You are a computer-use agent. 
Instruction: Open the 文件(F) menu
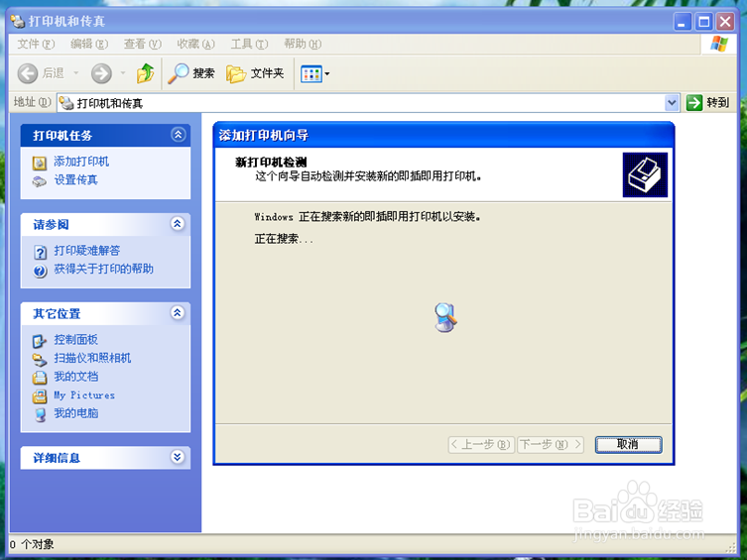pos(36,44)
